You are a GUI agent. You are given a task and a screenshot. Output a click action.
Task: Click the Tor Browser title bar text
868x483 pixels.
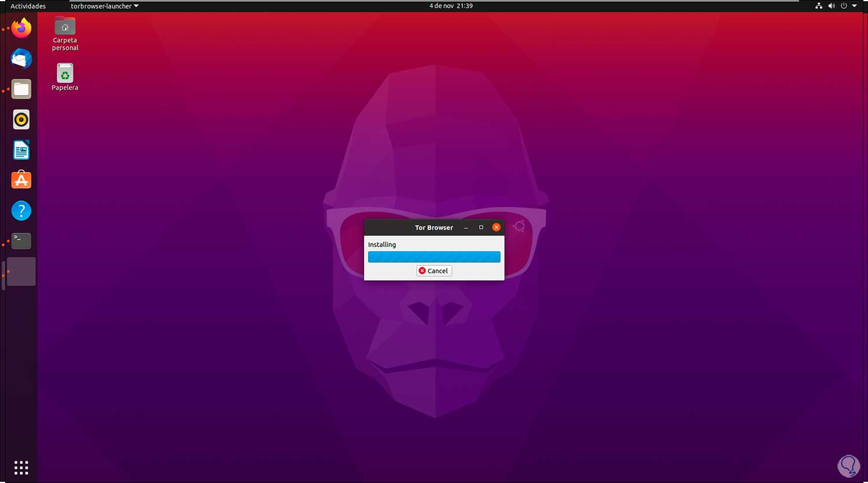point(434,228)
